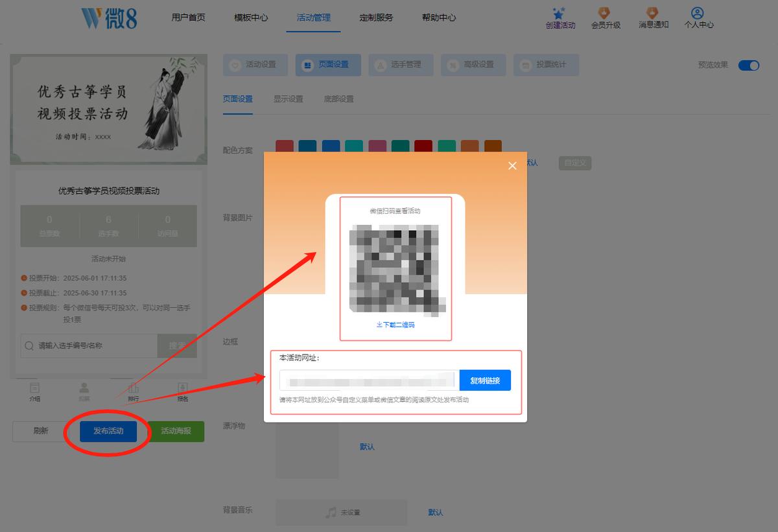The image size is (778, 532).
Task: Click the 投票开始 date line
Action: tap(74, 278)
